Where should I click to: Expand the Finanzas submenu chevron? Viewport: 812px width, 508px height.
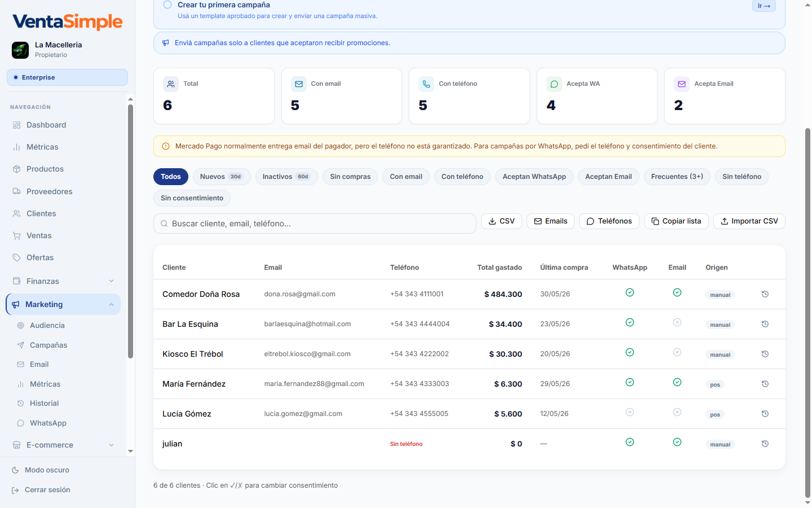pos(111,281)
